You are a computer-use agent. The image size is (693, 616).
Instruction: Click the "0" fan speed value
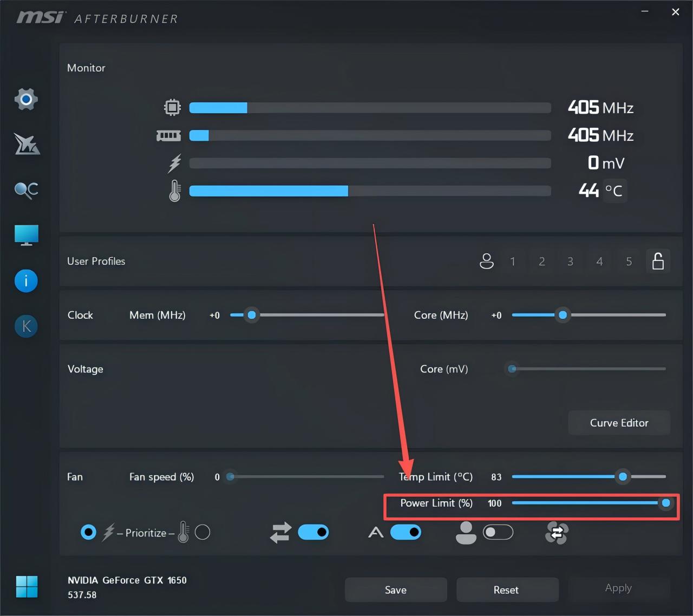coord(217,477)
